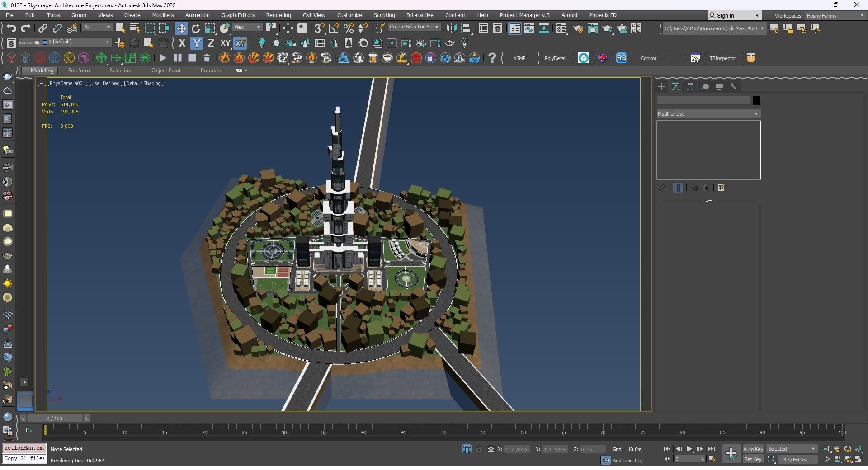Image resolution: width=868 pixels, height=470 pixels.
Task: Click Remove modifier trash icon
Action: (x=706, y=188)
